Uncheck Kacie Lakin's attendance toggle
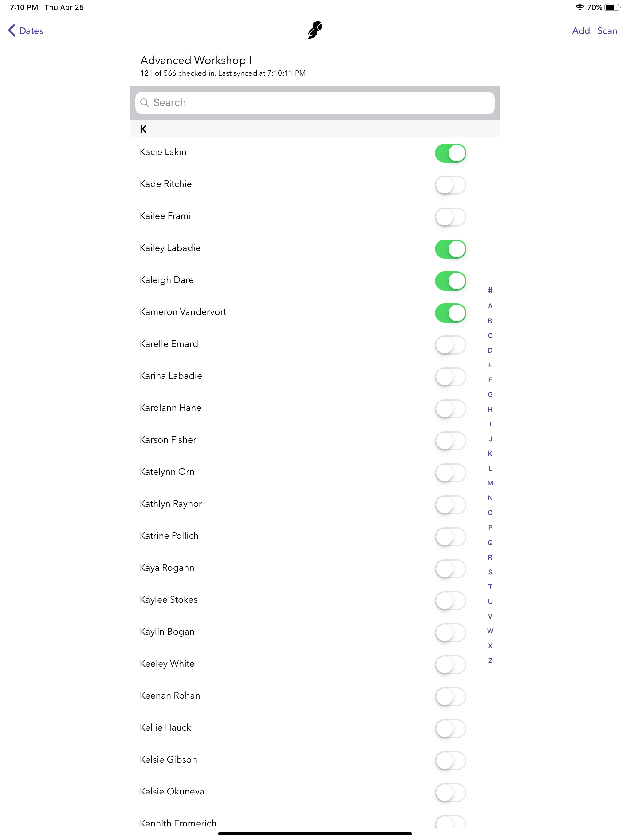Screen dimensions: 630x840 (x=450, y=153)
